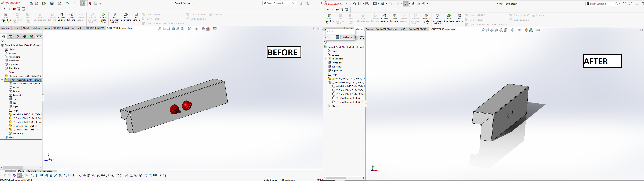Click Remove Balloons in left window ribbon
This screenshot has width=644, height=181.
[61, 17]
